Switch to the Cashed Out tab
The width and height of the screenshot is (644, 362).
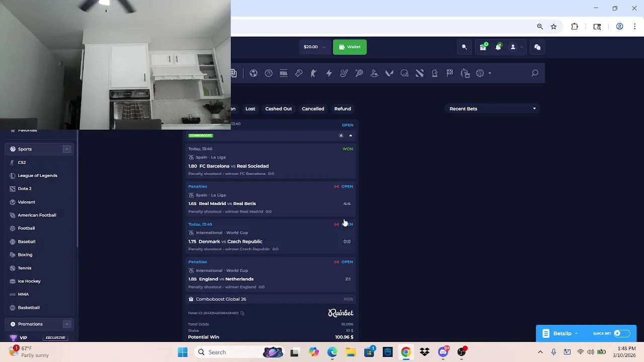coord(278,109)
